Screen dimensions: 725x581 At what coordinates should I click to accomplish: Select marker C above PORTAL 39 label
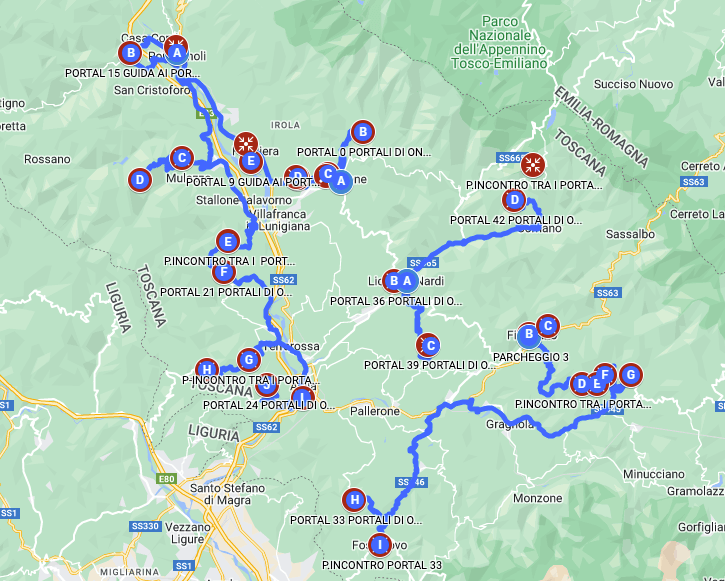[x=430, y=345]
